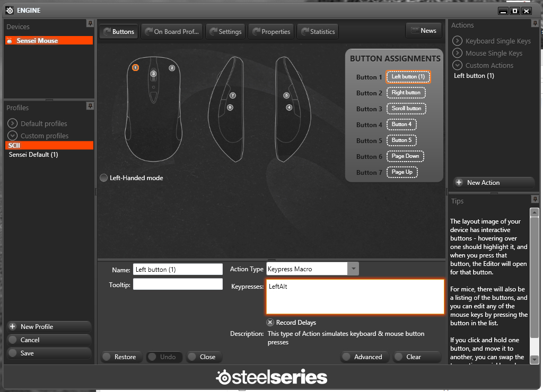Create a New Profile
Screen dimensions: 543x392
(49, 327)
